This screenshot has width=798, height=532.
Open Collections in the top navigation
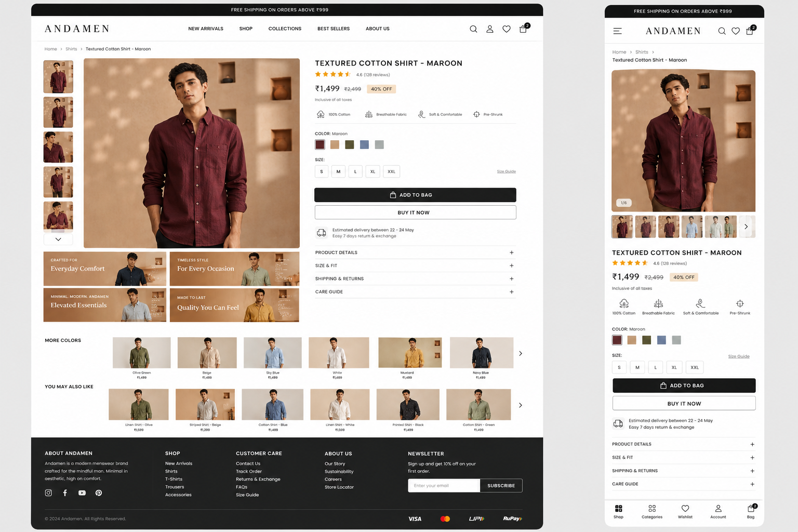coord(285,29)
